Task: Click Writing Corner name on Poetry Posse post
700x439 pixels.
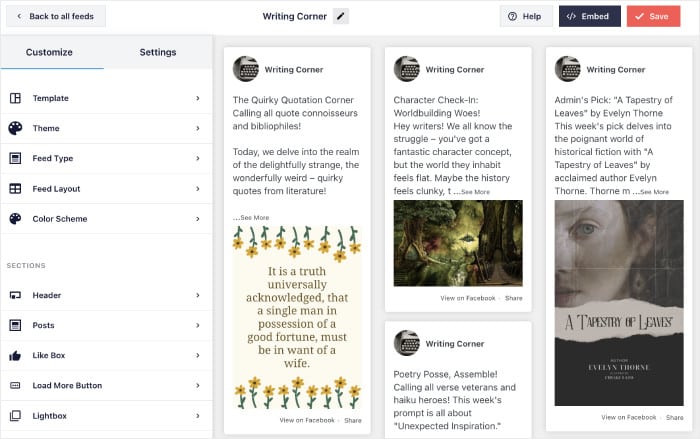Action: coord(454,343)
